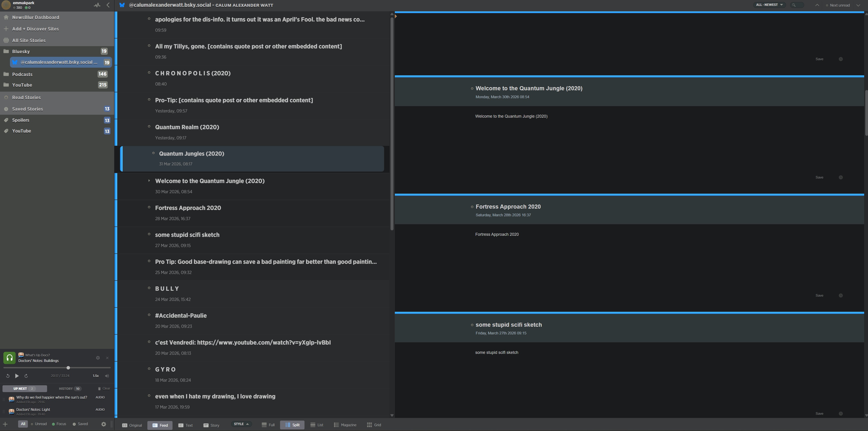Screen dimensions: 868x431
Task: Open the ALL · NEWEST sort dropdown
Action: coord(769,5)
